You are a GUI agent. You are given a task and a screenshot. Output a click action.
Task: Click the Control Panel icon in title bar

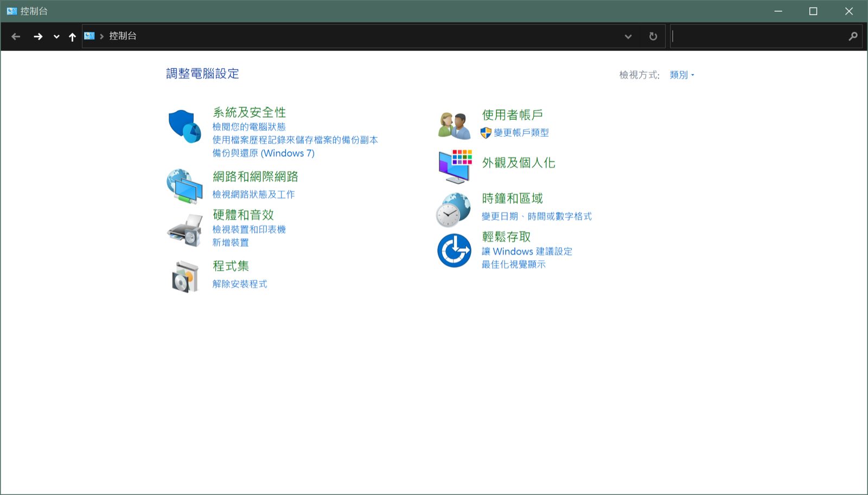(12, 11)
